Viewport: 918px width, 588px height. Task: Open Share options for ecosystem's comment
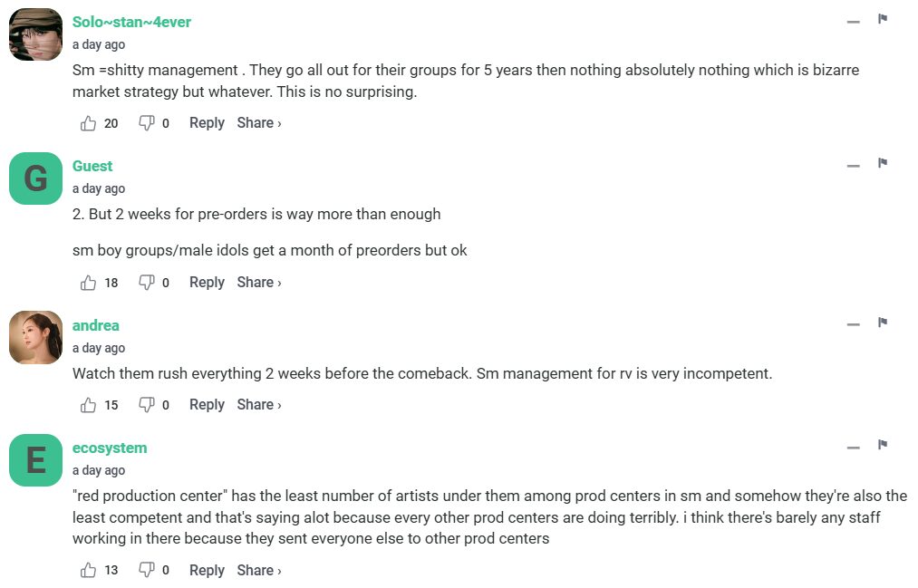(x=258, y=571)
